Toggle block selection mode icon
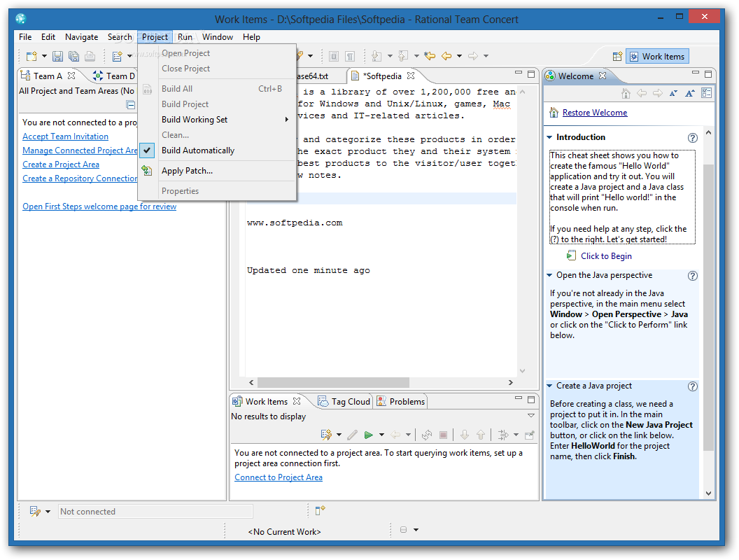Viewport: 739px width, 560px height. coord(334,56)
